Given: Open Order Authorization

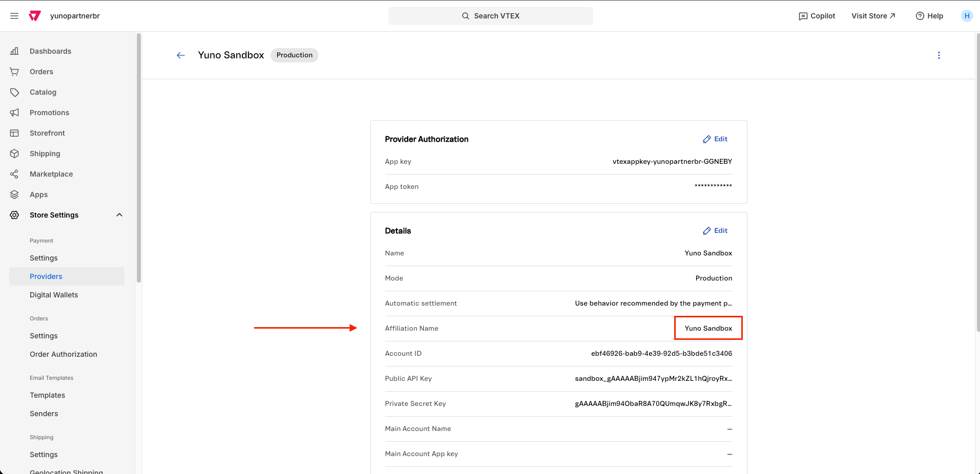Looking at the screenshot, I should [x=64, y=354].
